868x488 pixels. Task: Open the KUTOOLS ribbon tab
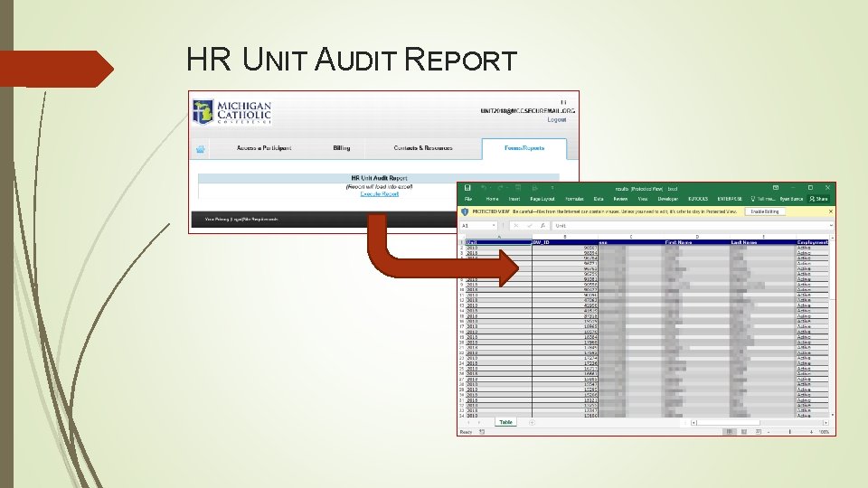[x=698, y=199]
